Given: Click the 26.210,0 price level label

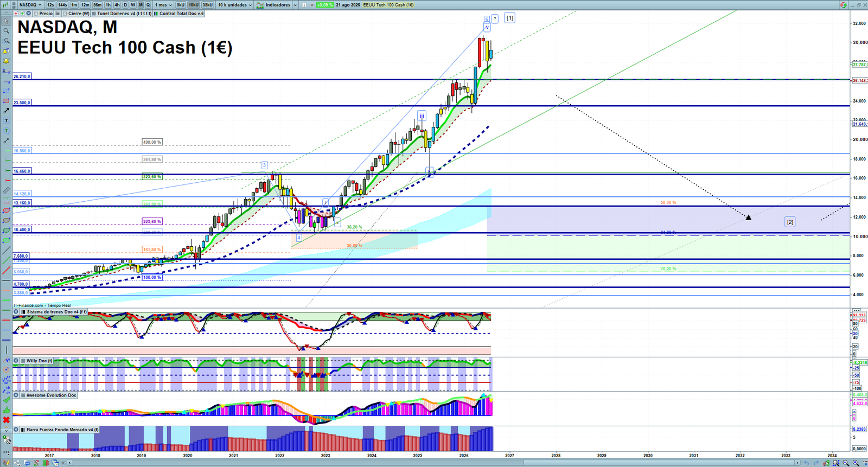Looking at the screenshot, I should click(x=22, y=76).
